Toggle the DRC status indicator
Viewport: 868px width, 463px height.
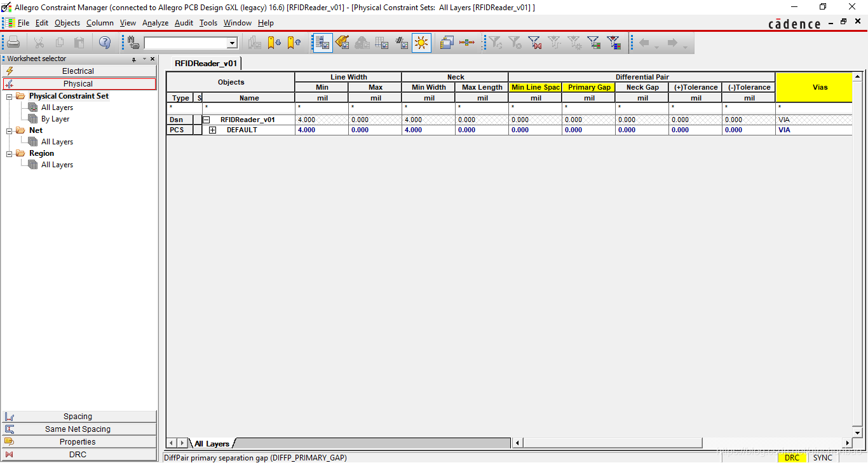coord(792,457)
